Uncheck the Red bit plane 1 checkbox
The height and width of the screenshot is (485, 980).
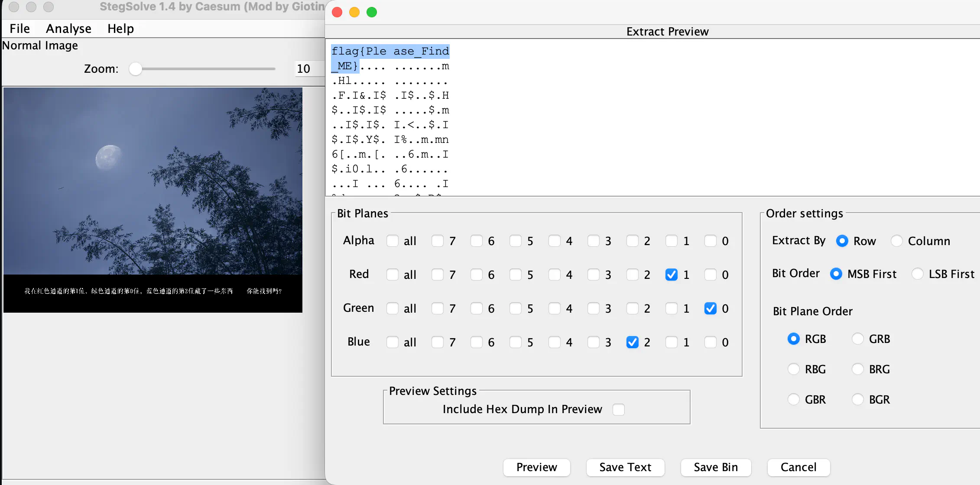click(x=671, y=275)
